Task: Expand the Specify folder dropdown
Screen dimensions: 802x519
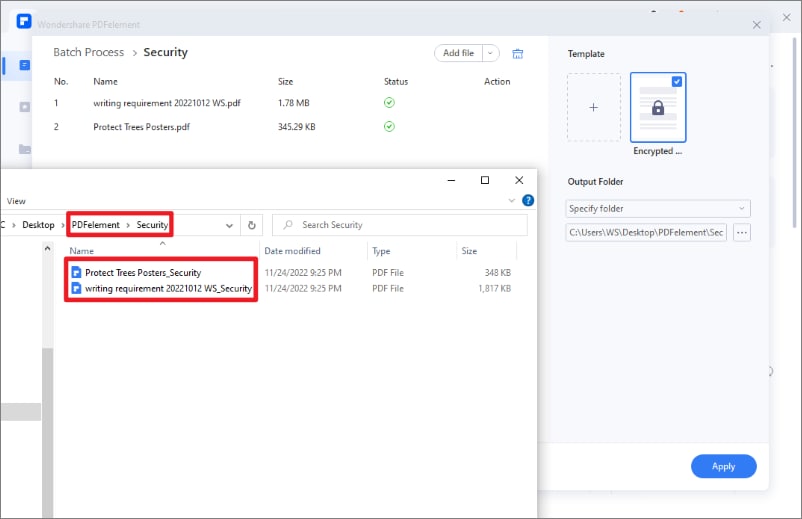Action: 741,209
